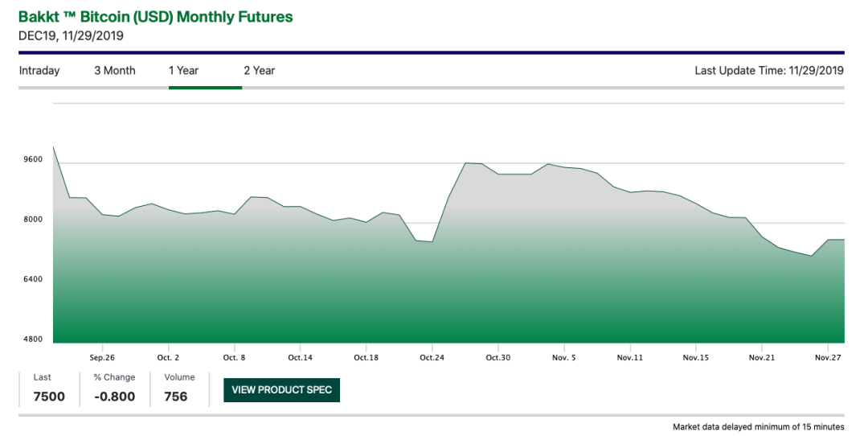868x436 pixels.
Task: Click the Last label
Action: click(42, 377)
